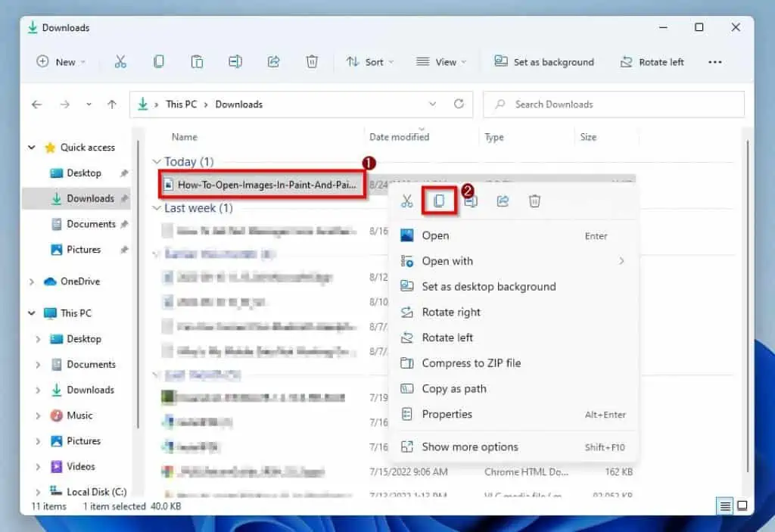Click the Paste icon in the toolbar
The width and height of the screenshot is (775, 532).
[197, 61]
